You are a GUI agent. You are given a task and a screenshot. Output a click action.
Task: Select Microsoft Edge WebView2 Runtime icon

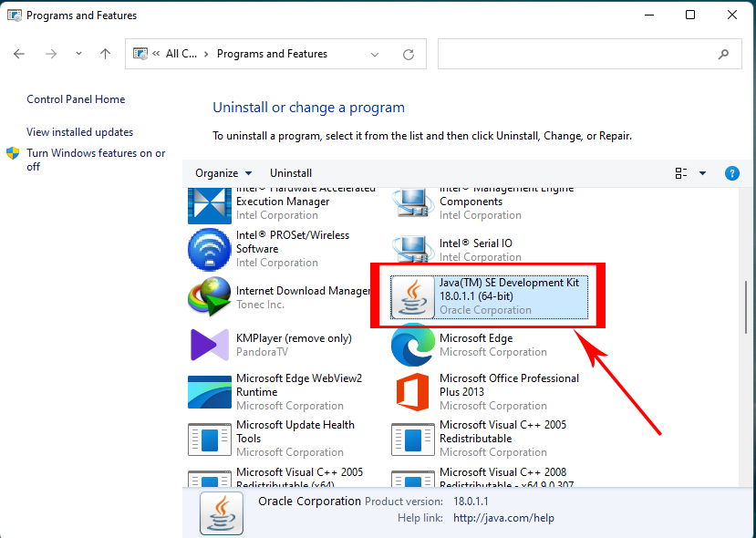pos(209,392)
